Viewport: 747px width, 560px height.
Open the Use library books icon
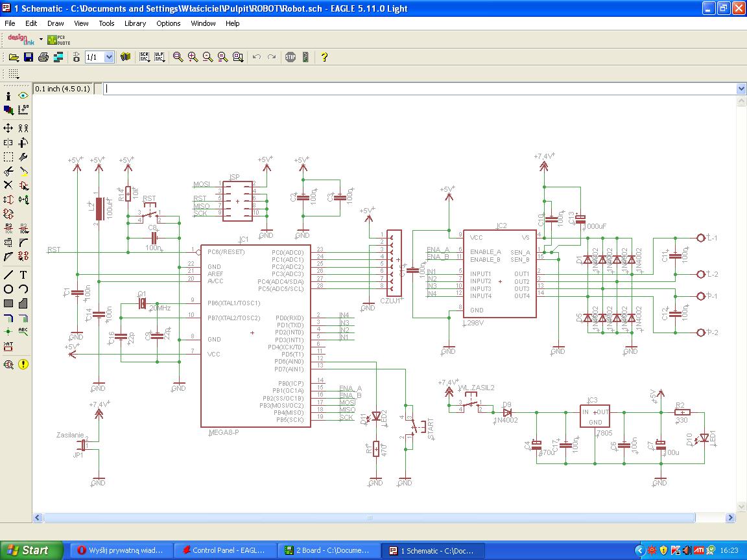point(126,57)
